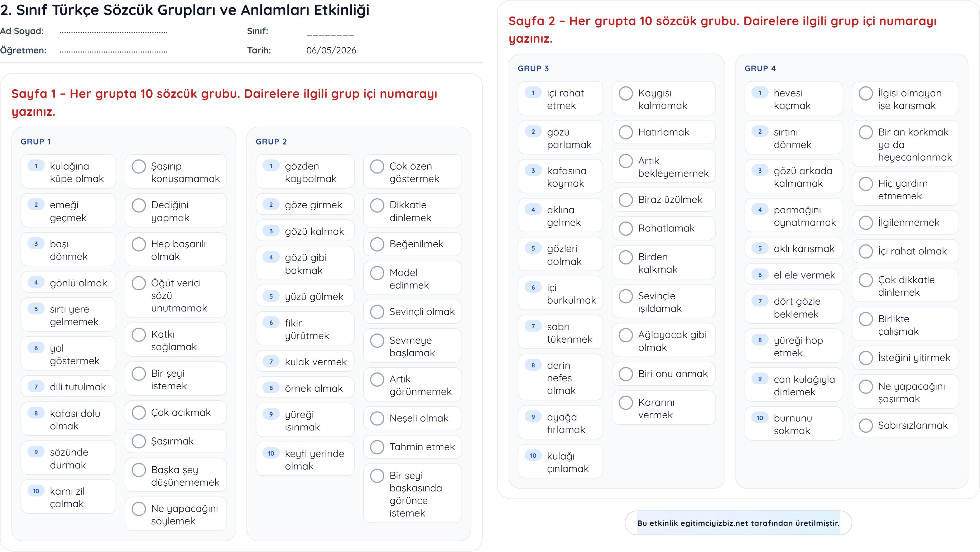Click number badge 9 beside 'yüreği ısınmak'
Viewport: 980px width, 552px height.
tap(271, 414)
